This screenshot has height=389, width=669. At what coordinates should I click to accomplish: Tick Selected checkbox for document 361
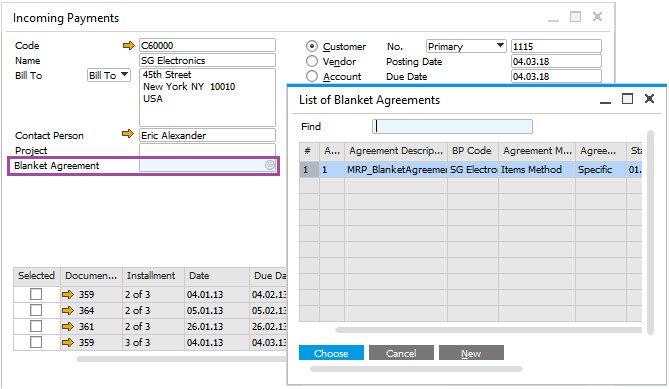(x=36, y=326)
